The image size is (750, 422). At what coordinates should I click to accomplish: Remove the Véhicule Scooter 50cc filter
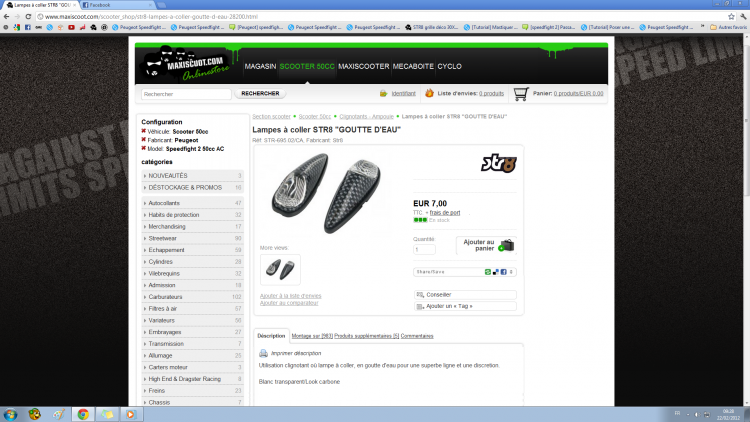click(x=144, y=131)
